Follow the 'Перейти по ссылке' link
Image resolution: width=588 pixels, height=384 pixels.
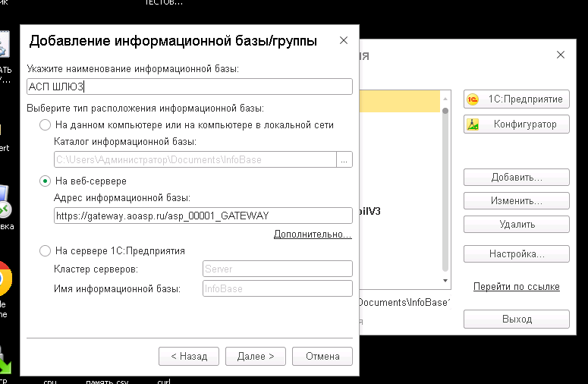coord(517,287)
